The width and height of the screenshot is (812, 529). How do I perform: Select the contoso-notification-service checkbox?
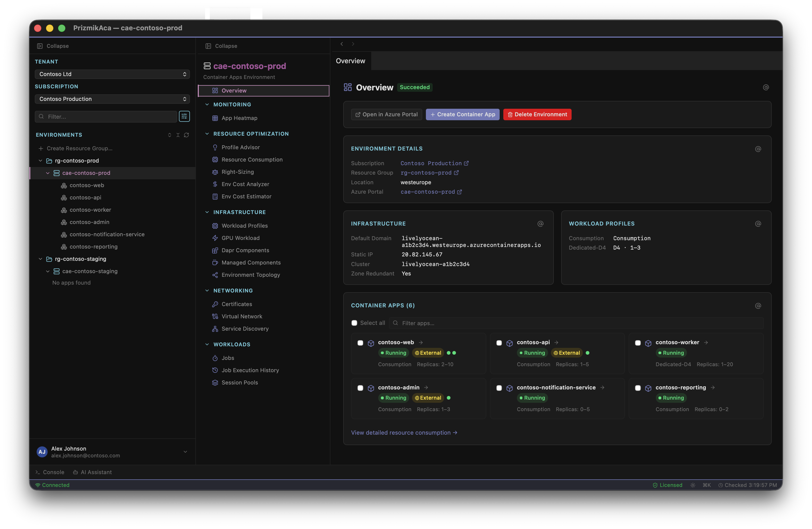point(499,388)
